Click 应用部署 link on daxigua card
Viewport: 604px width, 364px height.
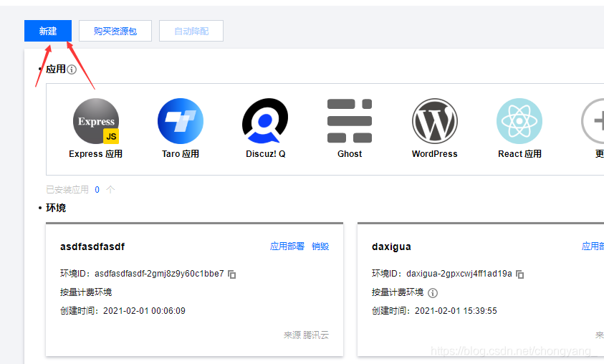(x=593, y=246)
